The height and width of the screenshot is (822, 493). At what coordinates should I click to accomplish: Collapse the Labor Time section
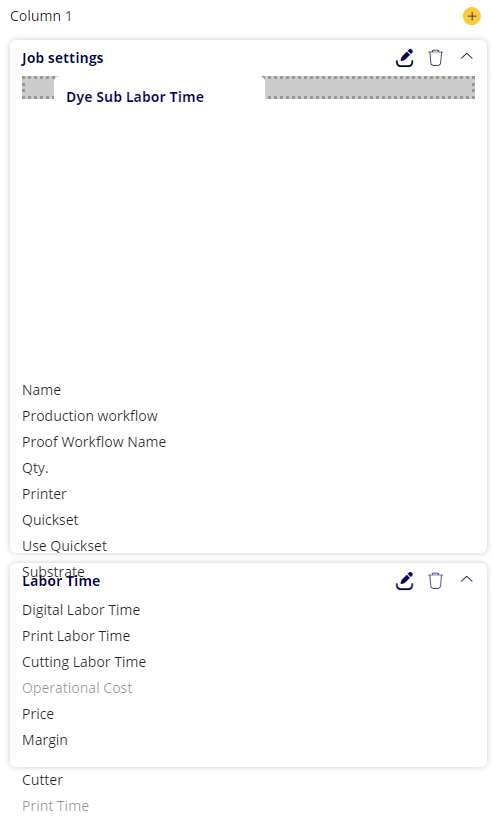point(466,579)
